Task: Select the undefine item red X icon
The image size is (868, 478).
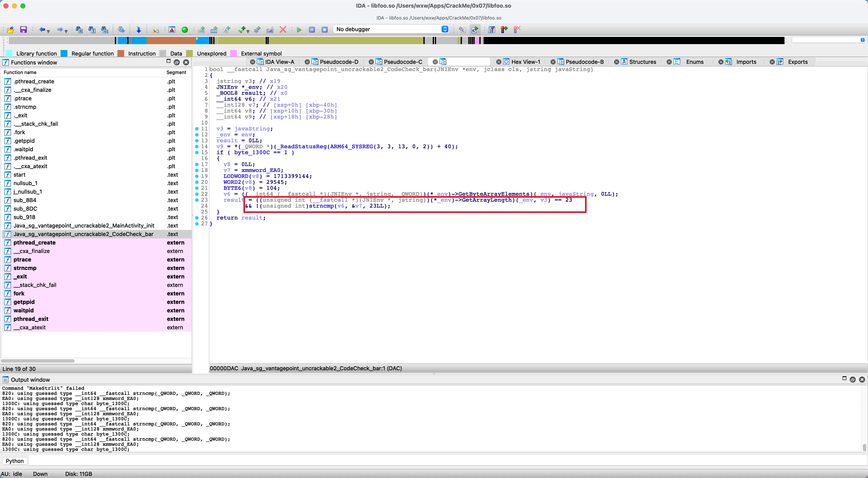Action: coord(283,30)
